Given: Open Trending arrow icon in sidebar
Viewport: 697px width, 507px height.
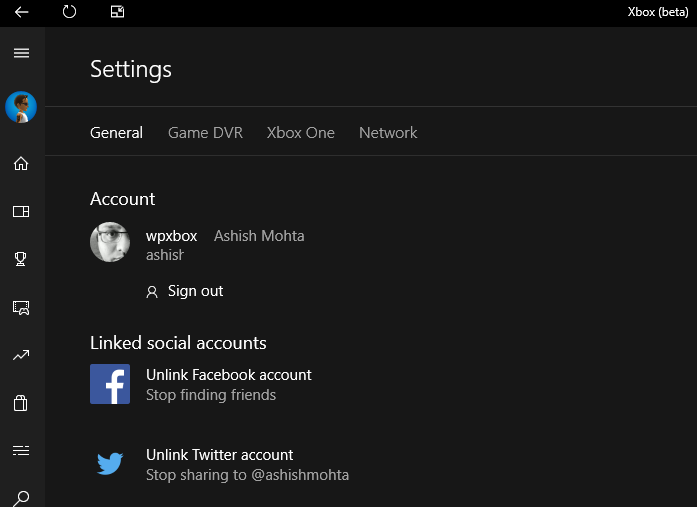Looking at the screenshot, I should tap(21, 355).
